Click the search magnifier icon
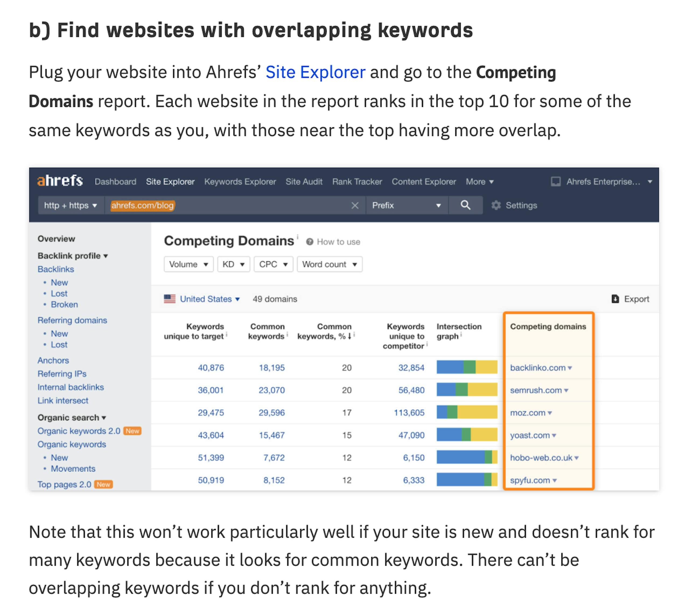This screenshot has width=685, height=616. 465,205
